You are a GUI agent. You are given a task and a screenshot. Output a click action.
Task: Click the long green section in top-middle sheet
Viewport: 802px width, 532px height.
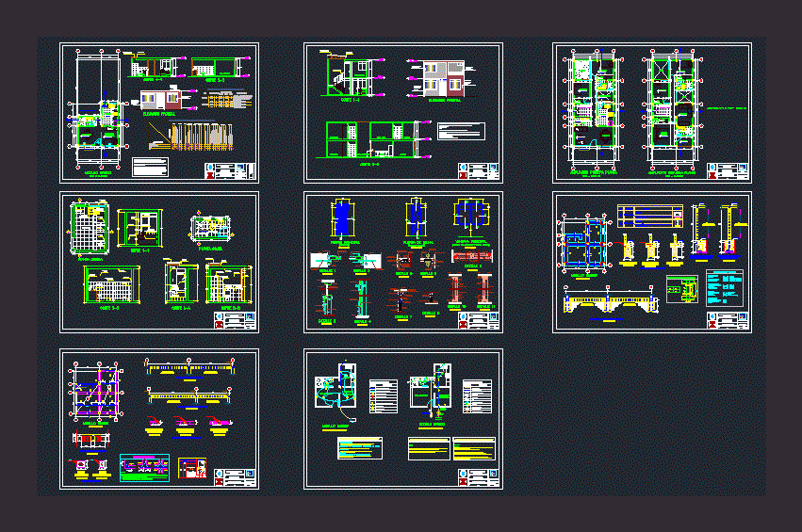click(370, 139)
